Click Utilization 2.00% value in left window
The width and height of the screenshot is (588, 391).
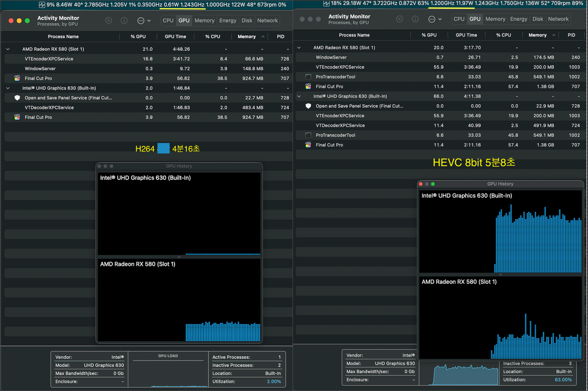[274, 382]
